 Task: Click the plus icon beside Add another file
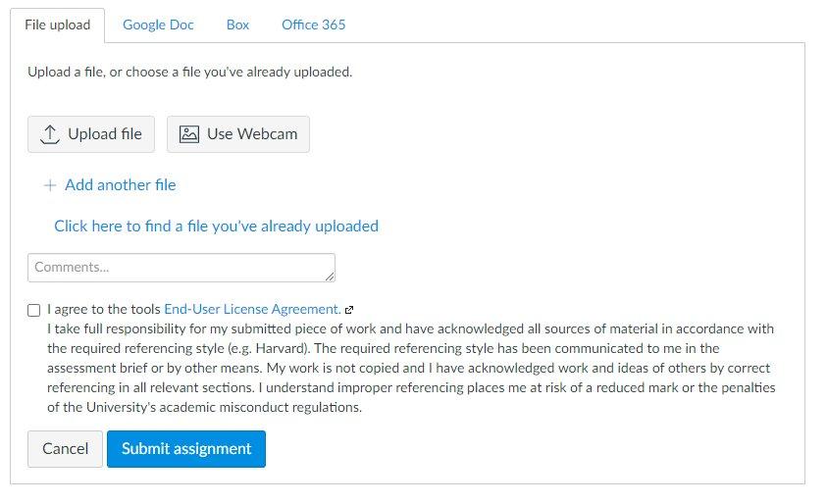(50, 185)
